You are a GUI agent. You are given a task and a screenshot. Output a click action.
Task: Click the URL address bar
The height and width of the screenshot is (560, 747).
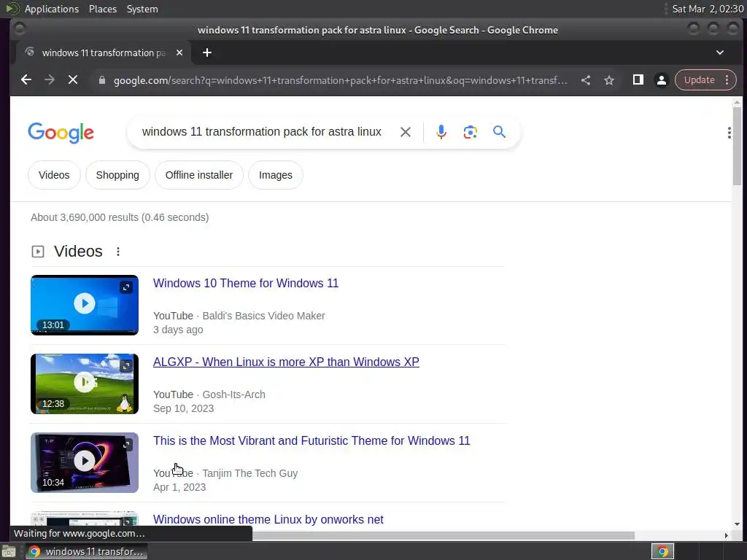340,80
